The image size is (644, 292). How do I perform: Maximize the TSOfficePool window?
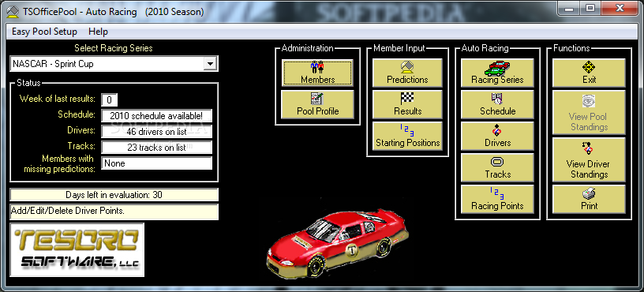click(590, 8)
